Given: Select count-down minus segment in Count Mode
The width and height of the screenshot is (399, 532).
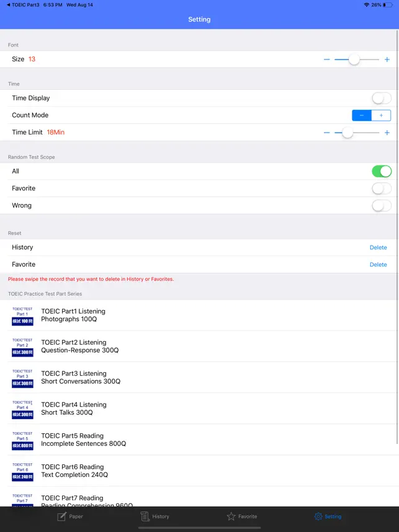Looking at the screenshot, I should (362, 115).
